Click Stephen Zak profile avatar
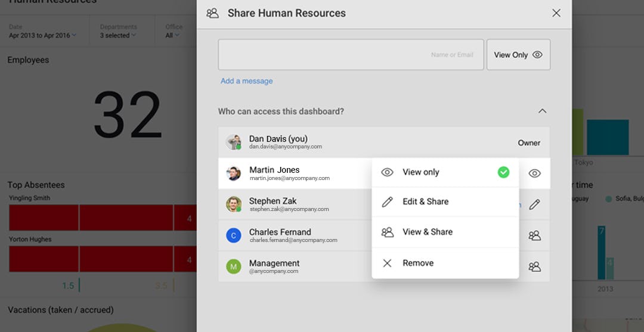 [233, 204]
